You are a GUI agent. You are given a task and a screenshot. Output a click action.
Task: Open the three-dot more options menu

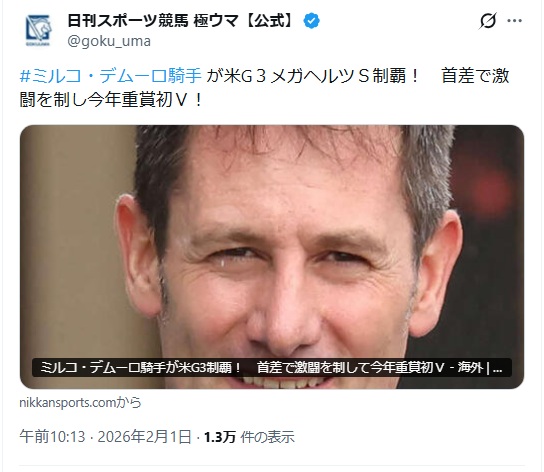[515, 21]
